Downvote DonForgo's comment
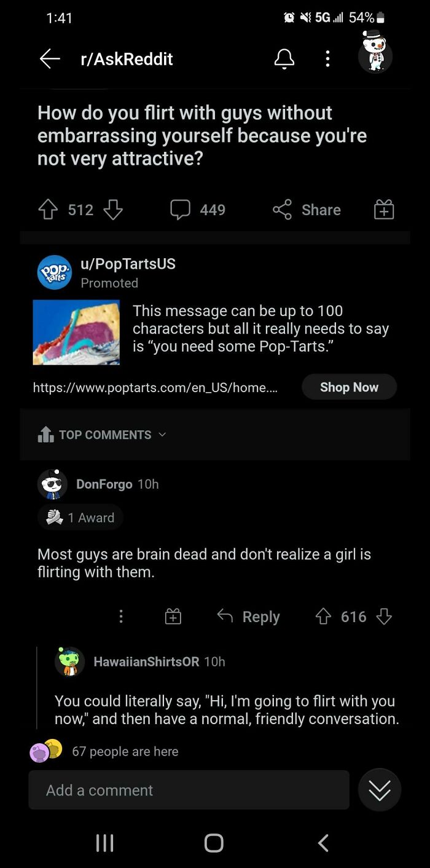430x868 pixels. tap(384, 617)
